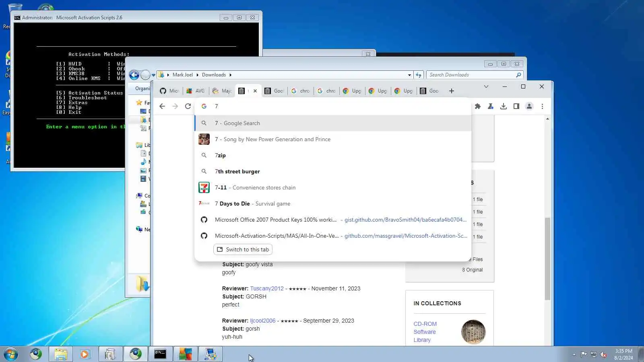Select '7zip' search suggestion
Image resolution: width=644 pixels, height=362 pixels.
pyautogui.click(x=333, y=155)
